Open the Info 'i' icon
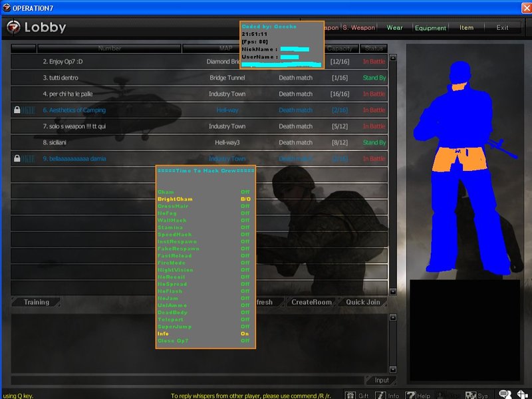The width and height of the screenshot is (532, 399). point(380,395)
